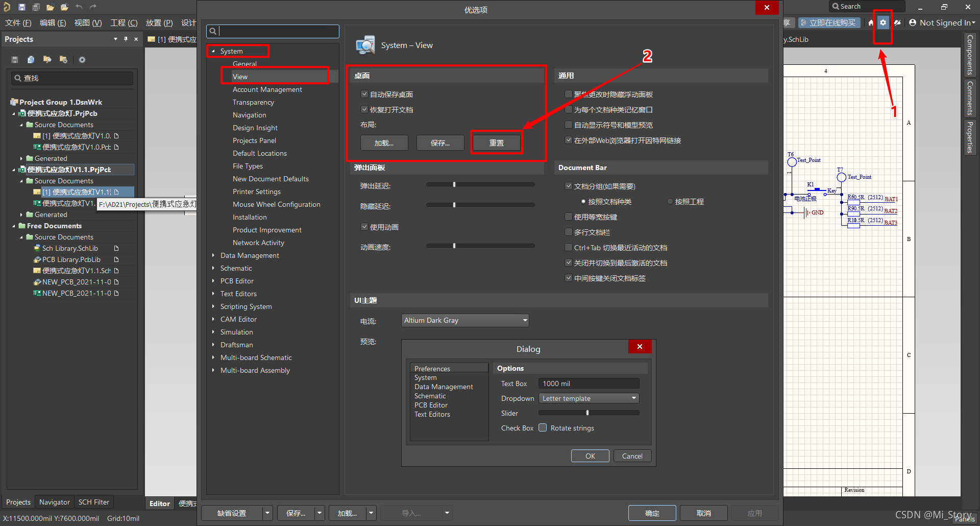Select 按照工程 radio button
This screenshot has width=980, height=526.
point(670,202)
